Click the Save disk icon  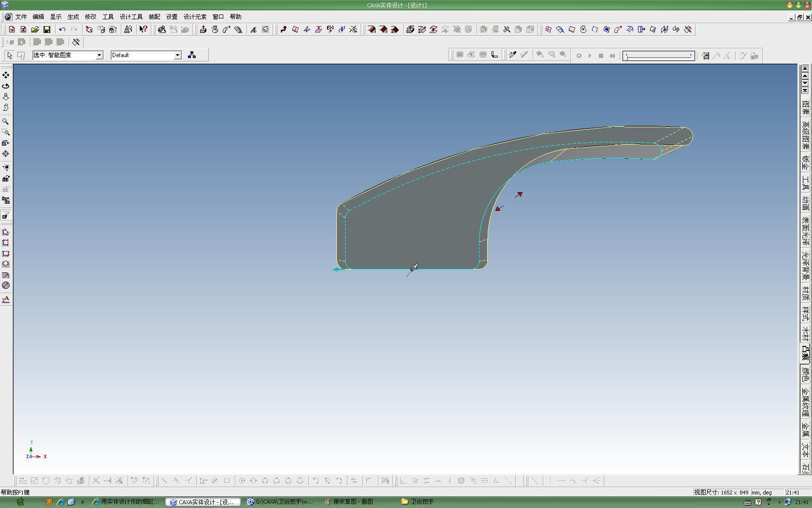tap(47, 30)
